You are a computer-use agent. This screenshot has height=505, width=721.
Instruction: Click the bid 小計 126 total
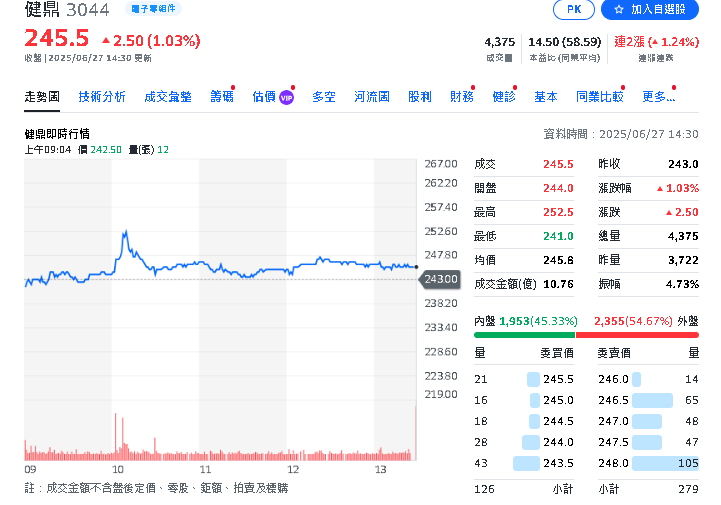484,489
